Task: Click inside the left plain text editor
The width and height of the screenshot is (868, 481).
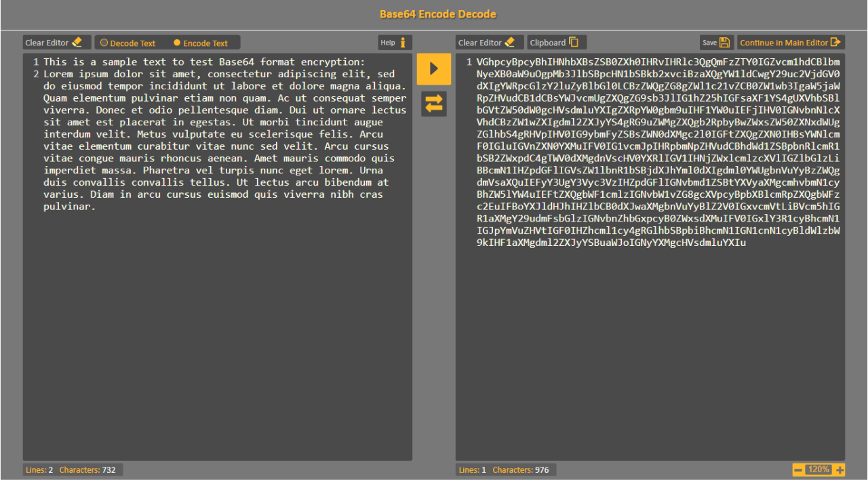Action: point(218,257)
